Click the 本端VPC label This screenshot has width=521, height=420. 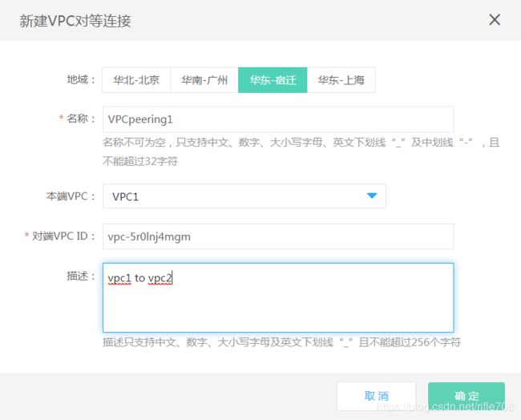pos(71,196)
